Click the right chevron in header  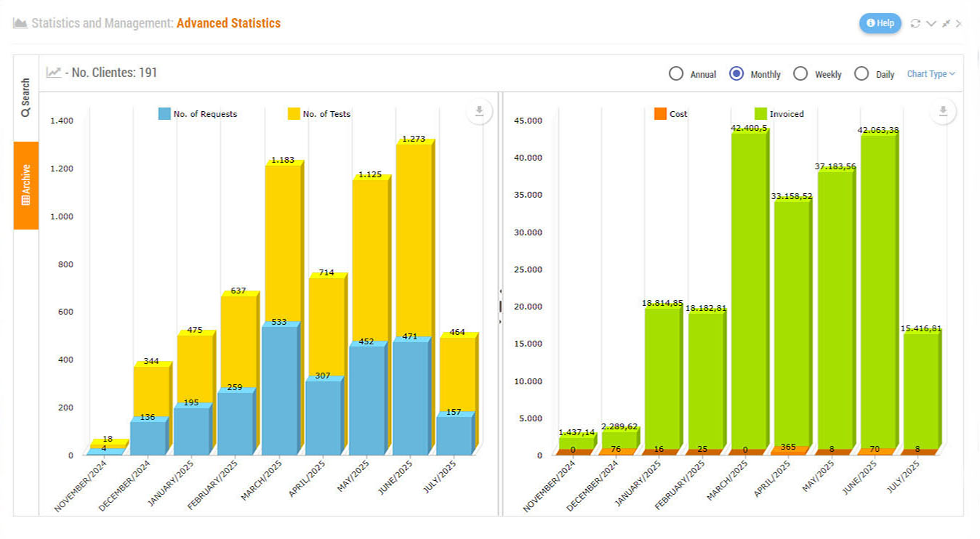tap(959, 23)
